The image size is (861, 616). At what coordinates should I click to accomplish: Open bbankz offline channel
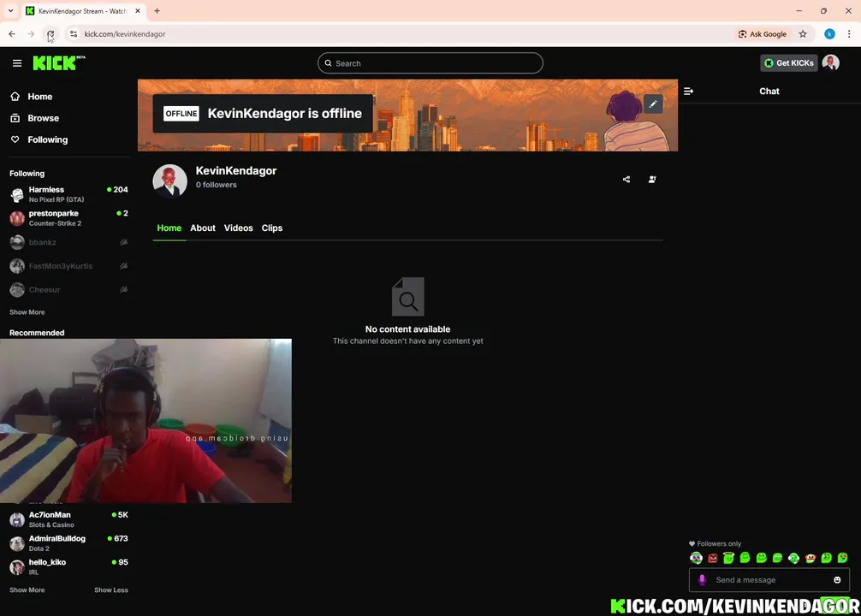pyautogui.click(x=68, y=242)
